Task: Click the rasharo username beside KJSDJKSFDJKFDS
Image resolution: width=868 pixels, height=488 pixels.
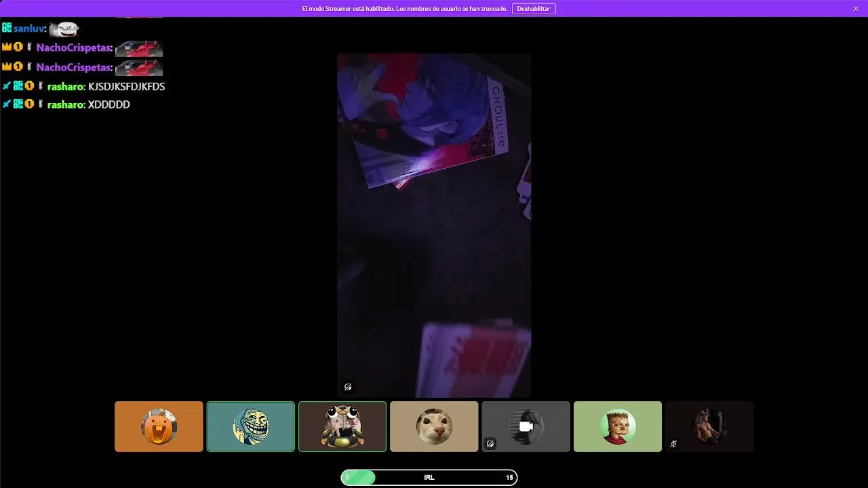Action: pyautogui.click(x=66, y=87)
